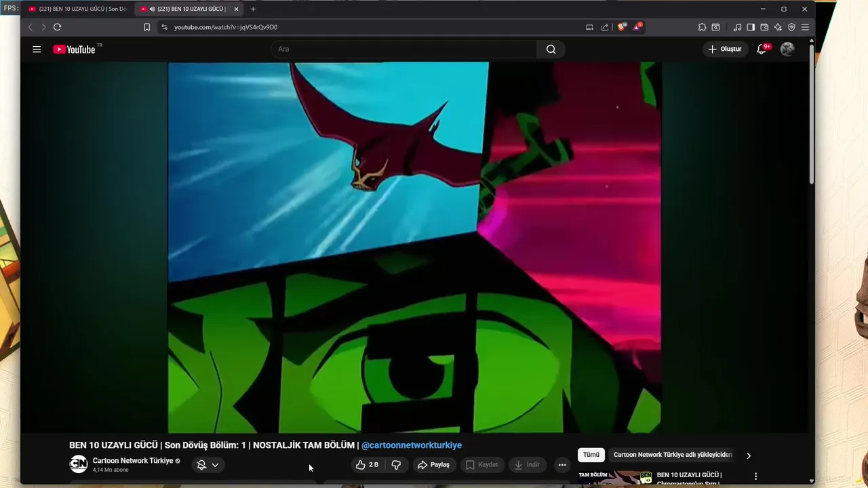Screen dimensions: 868x488
Task: Open Brave Wallet icon
Action: tap(764, 27)
